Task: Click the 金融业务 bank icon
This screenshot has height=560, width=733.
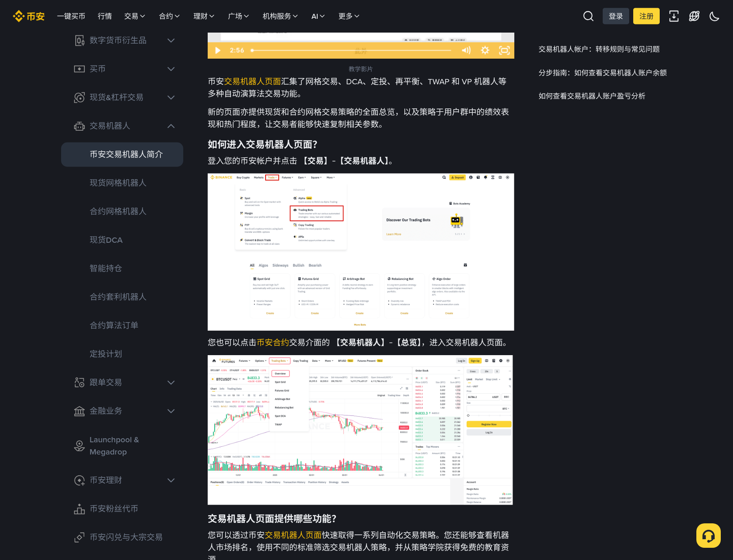Action: point(79,411)
